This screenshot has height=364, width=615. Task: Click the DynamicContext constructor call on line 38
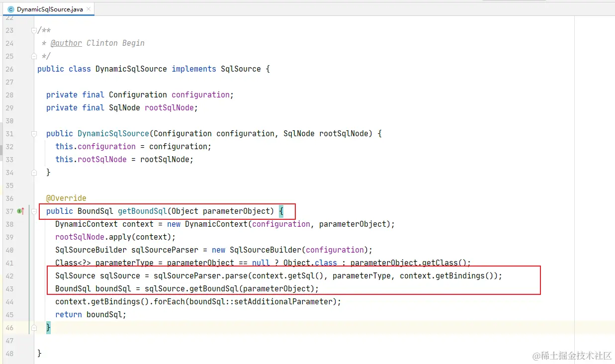(280, 224)
